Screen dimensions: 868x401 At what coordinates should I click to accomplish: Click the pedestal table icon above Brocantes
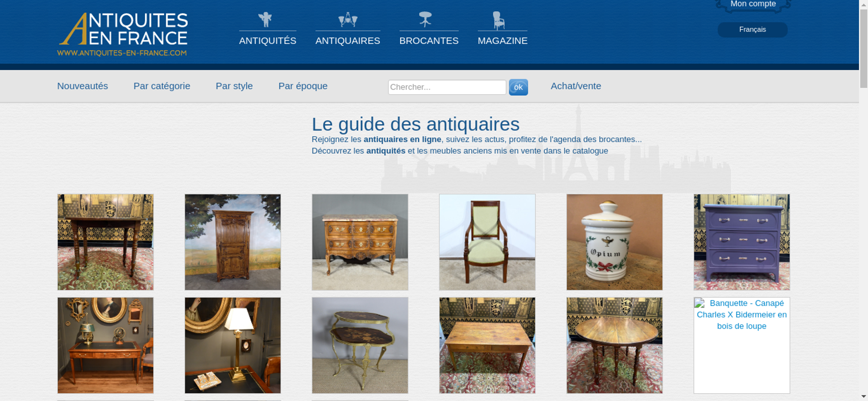[x=425, y=19]
